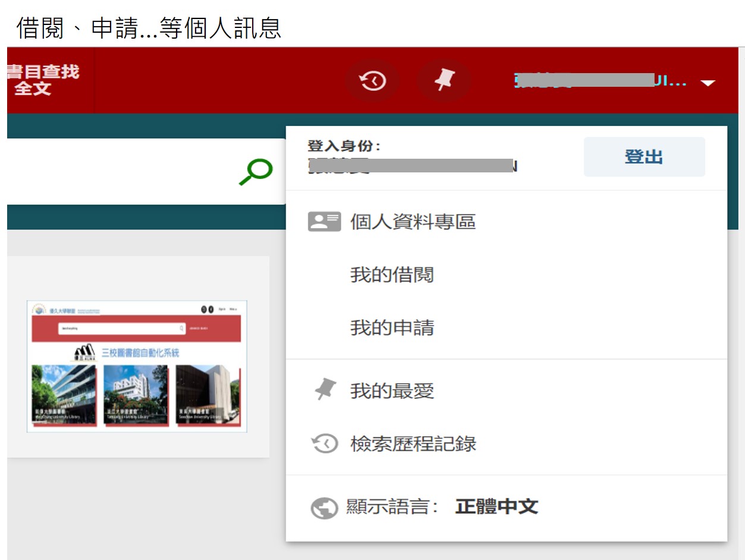This screenshot has height=560, width=745.
Task: Open 我的借閱 from the user menu
Action: 392,275
